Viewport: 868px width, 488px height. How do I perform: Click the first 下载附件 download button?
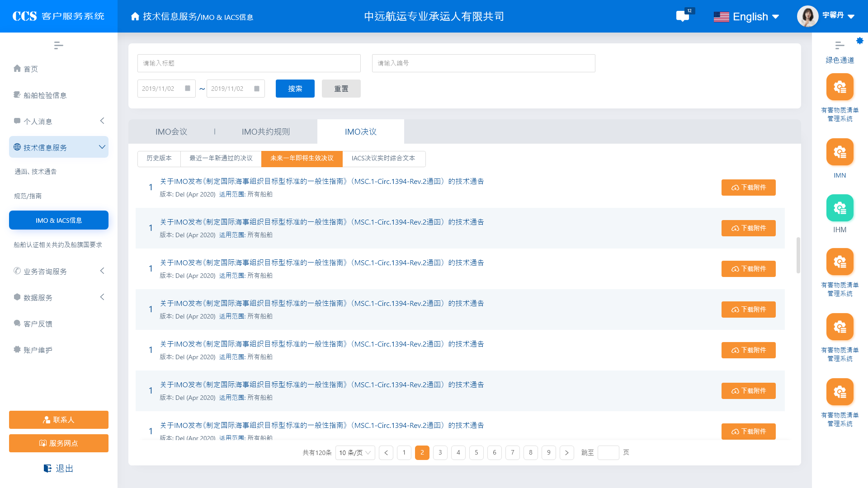tap(748, 188)
